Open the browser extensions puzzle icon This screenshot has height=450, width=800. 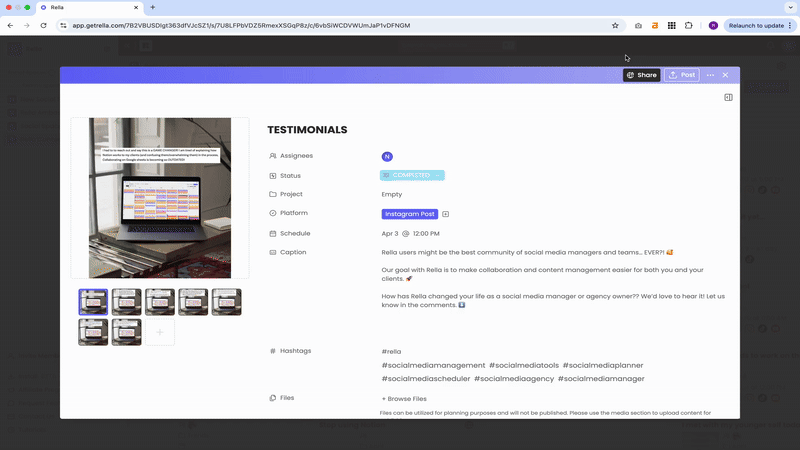(689, 26)
